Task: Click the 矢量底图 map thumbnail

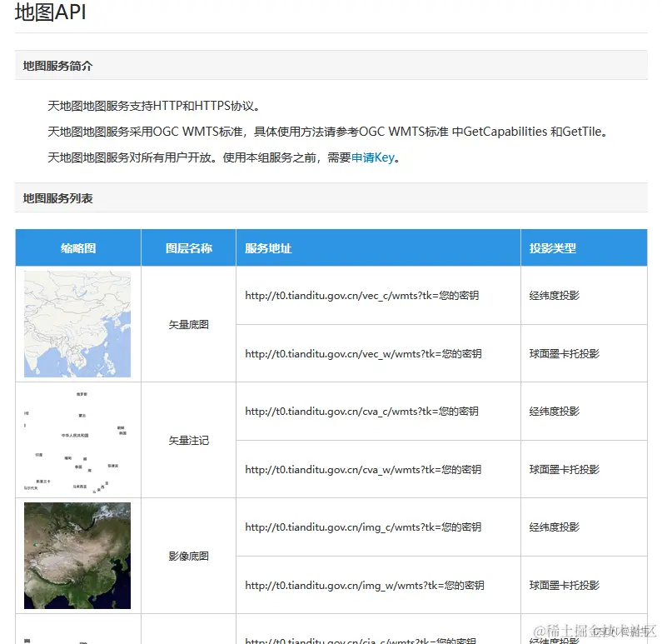Action: (x=77, y=324)
